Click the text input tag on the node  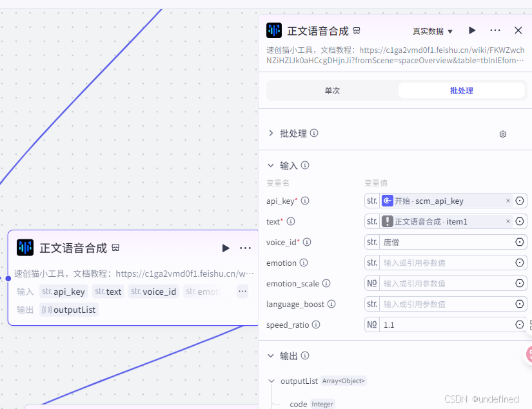pyautogui.click(x=108, y=292)
